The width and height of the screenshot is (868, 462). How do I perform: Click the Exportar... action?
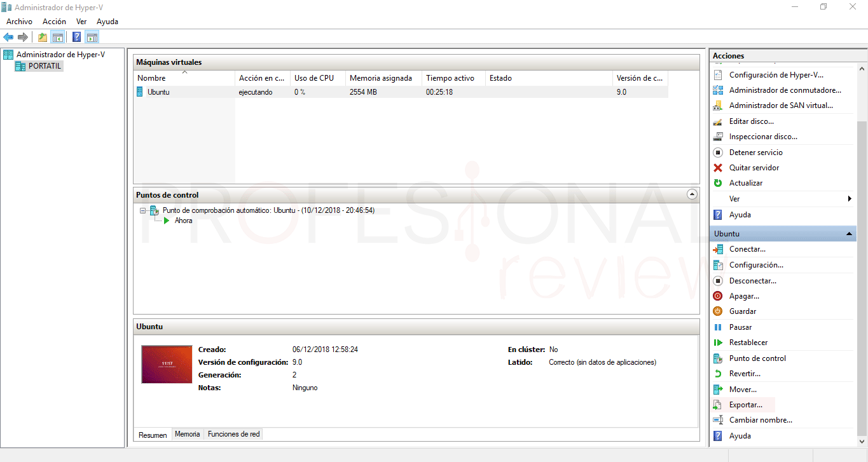745,405
